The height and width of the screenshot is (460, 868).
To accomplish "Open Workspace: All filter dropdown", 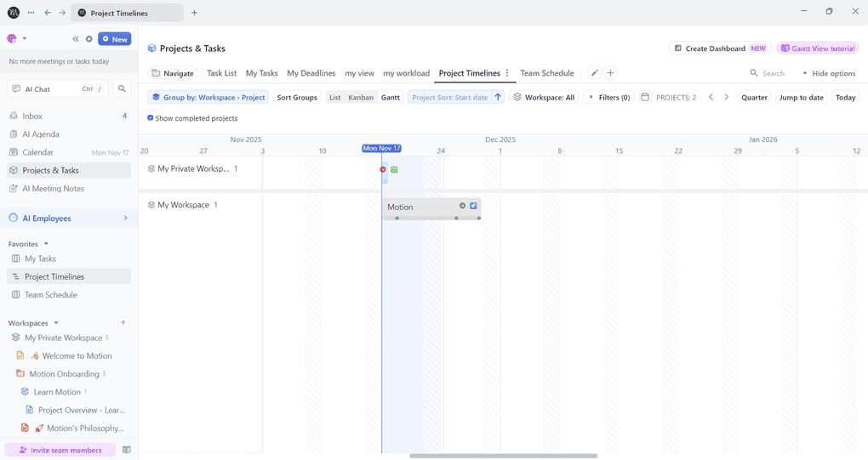I will click(544, 97).
